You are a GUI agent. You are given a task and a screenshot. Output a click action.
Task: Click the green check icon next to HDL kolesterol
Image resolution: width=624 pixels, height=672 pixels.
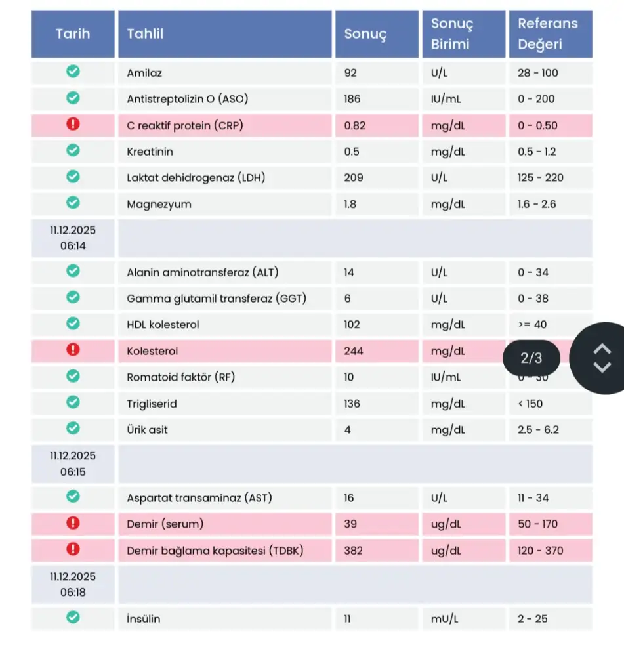click(73, 324)
